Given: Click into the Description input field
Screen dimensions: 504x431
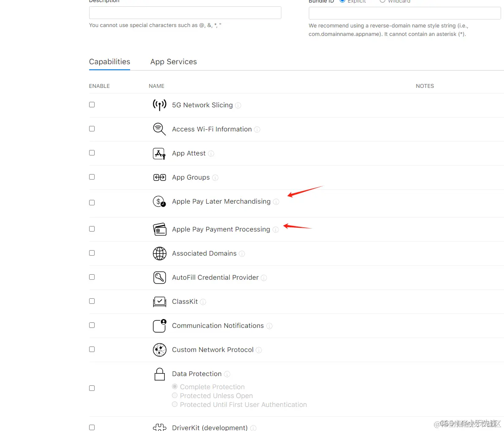Looking at the screenshot, I should (185, 13).
